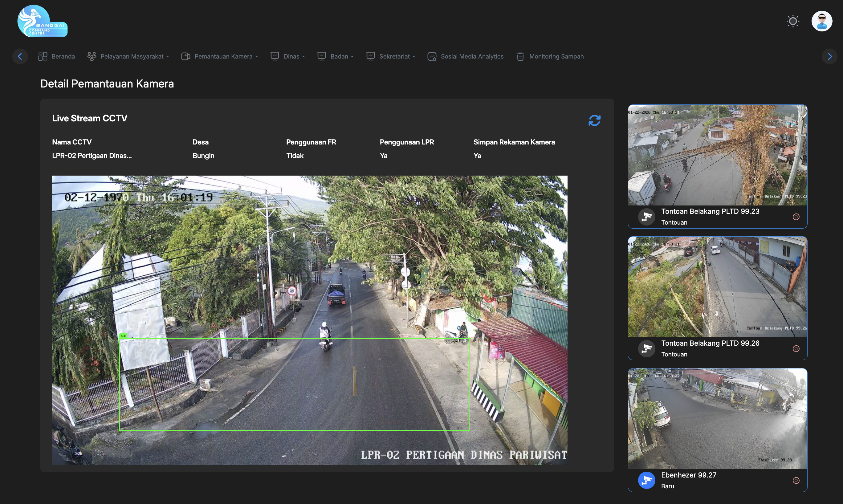This screenshot has height=504, width=843.
Task: Click the left arrow navigation button
Action: click(20, 56)
